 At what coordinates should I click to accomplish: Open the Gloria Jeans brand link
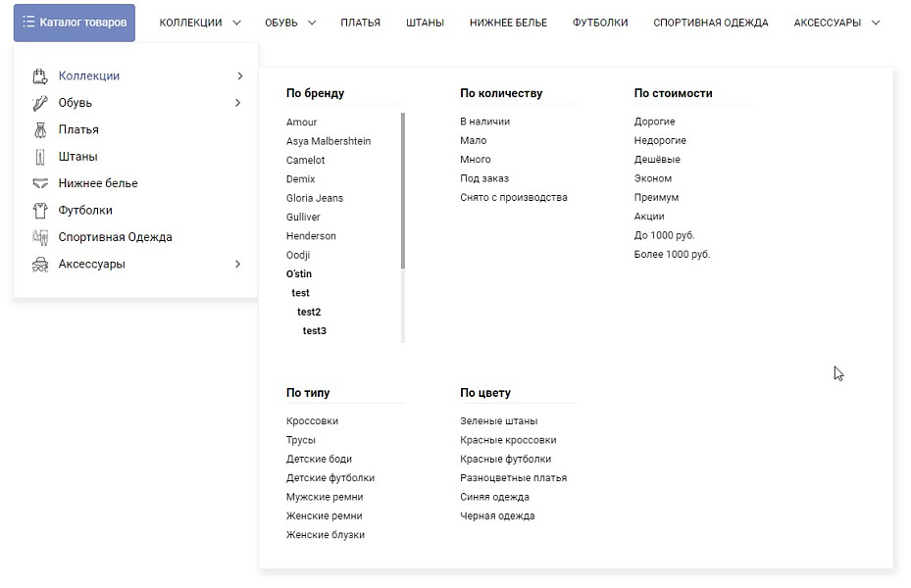click(315, 198)
